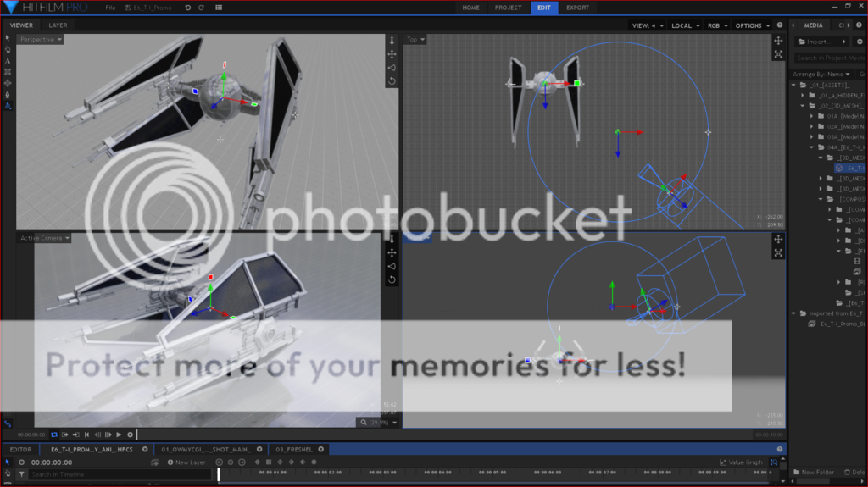The height and width of the screenshot is (487, 868).
Task: Open the Active Camera view dropdown
Action: coord(44,238)
